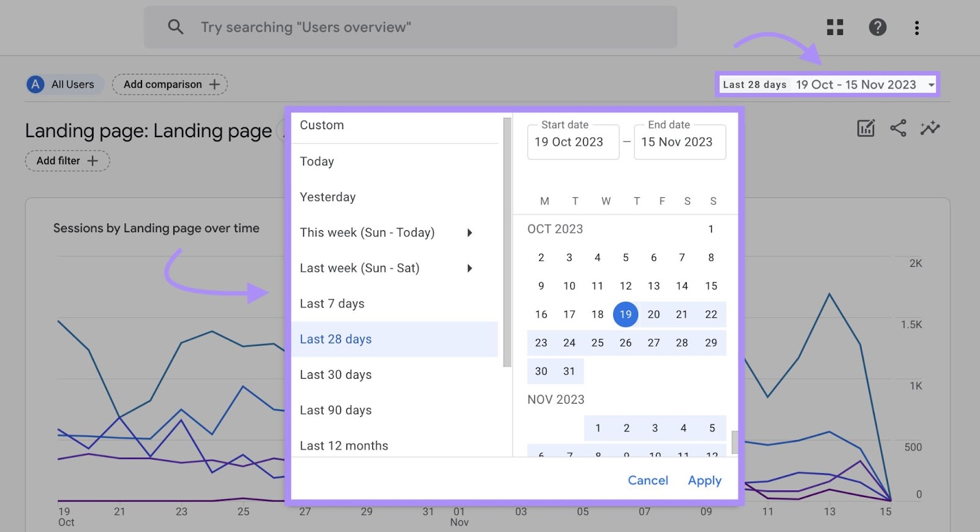
Task: Select the Custom date range option
Action: tap(394, 126)
